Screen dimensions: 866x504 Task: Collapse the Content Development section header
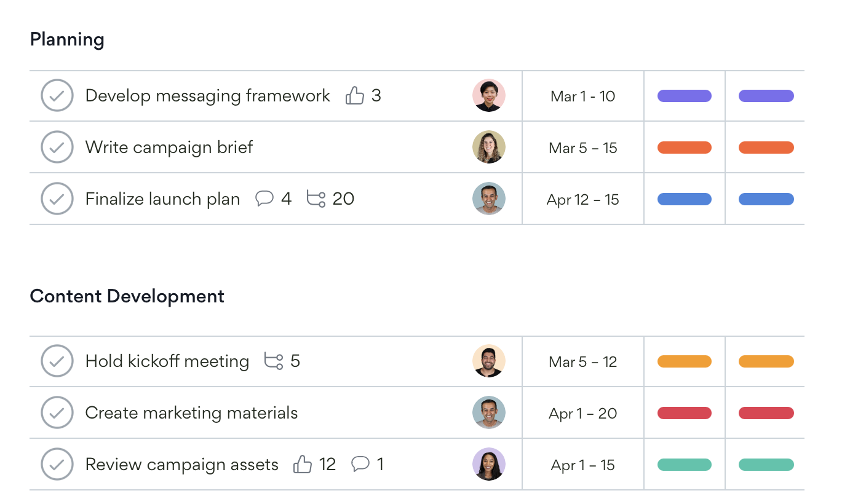pyautogui.click(x=127, y=296)
